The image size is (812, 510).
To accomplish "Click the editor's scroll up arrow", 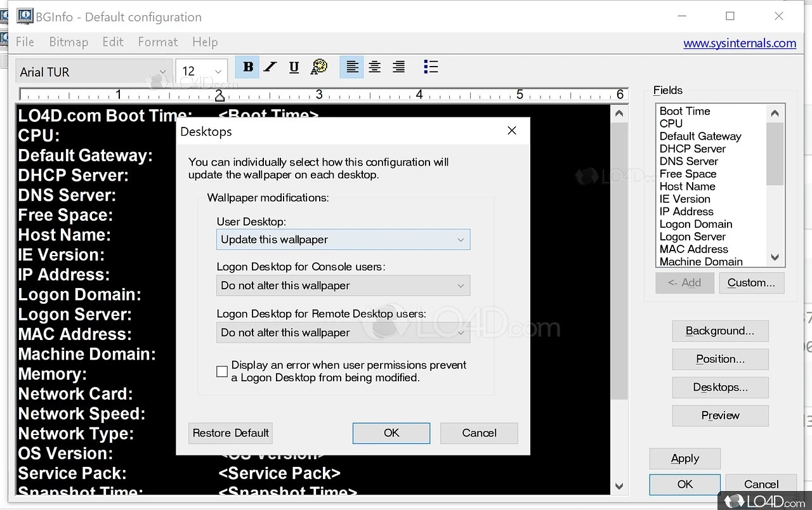I will pos(619,114).
